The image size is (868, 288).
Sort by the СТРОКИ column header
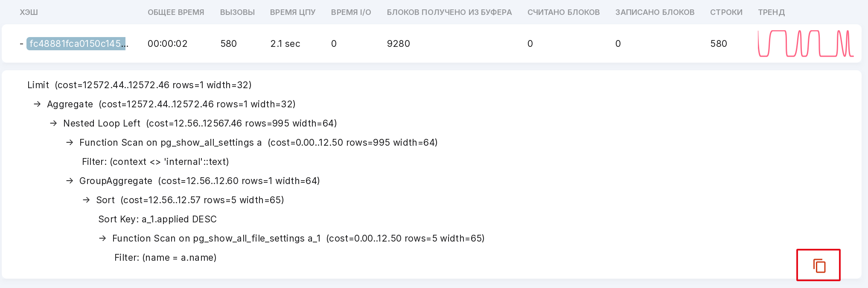(726, 12)
